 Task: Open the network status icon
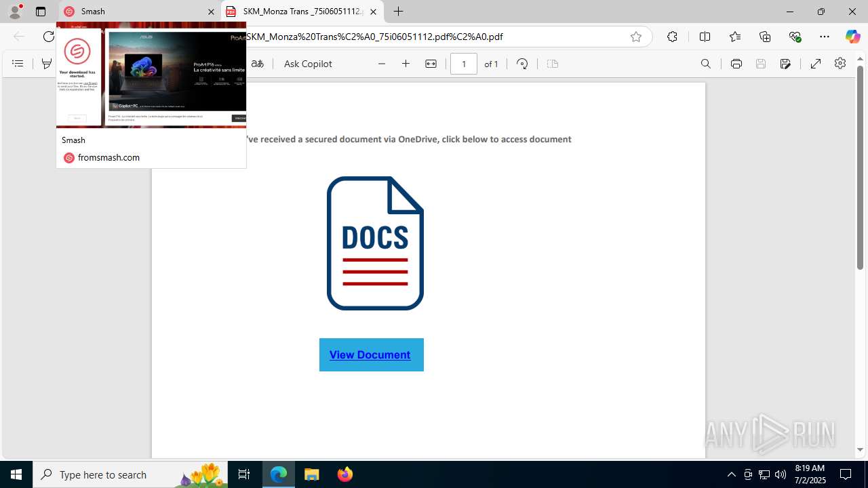pos(764,474)
